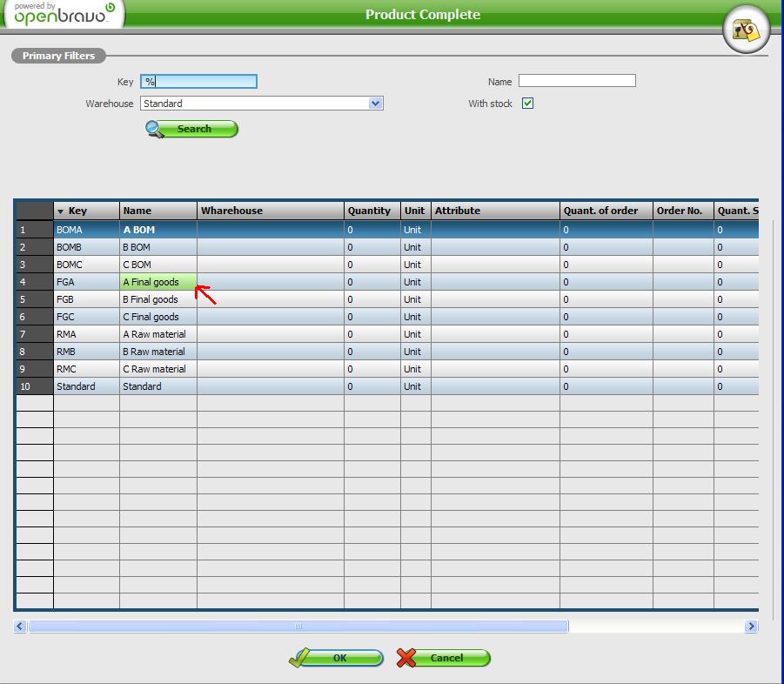Click the horizontal scrollbar thumb
This screenshot has width=784, height=684.
pyautogui.click(x=298, y=626)
